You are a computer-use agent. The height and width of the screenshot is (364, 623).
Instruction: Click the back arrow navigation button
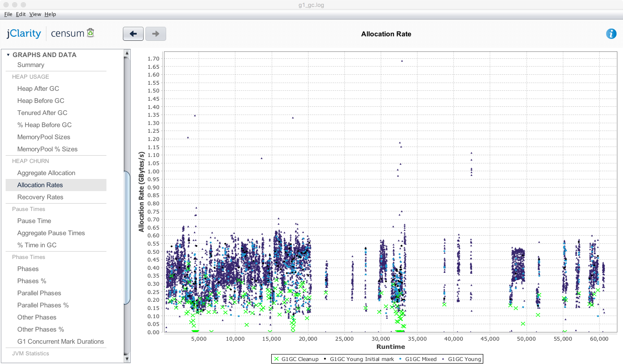pos(133,34)
